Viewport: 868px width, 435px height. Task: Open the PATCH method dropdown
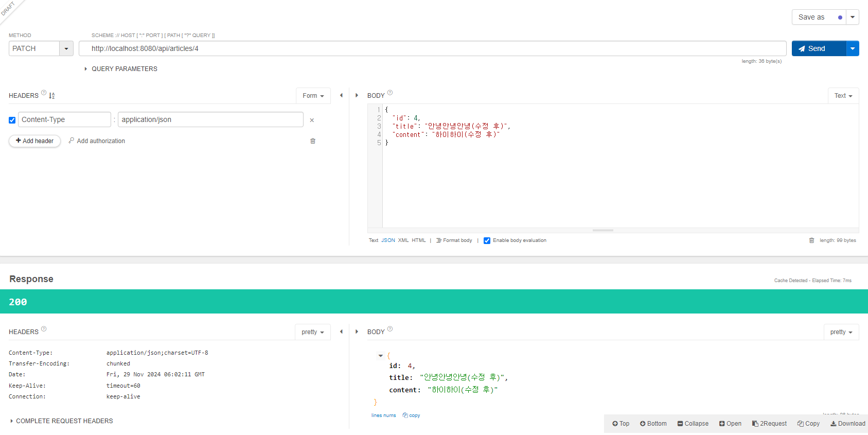point(66,48)
